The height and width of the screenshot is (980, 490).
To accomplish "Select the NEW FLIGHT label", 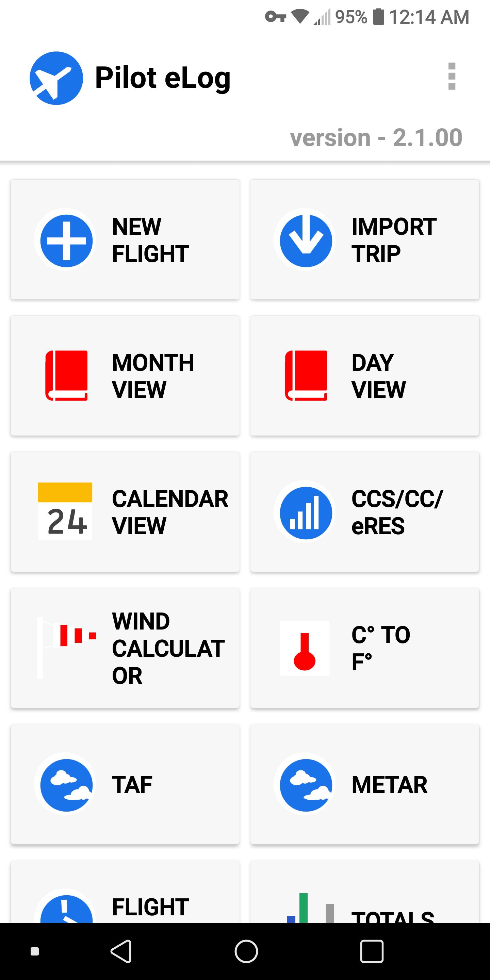I will click(150, 240).
